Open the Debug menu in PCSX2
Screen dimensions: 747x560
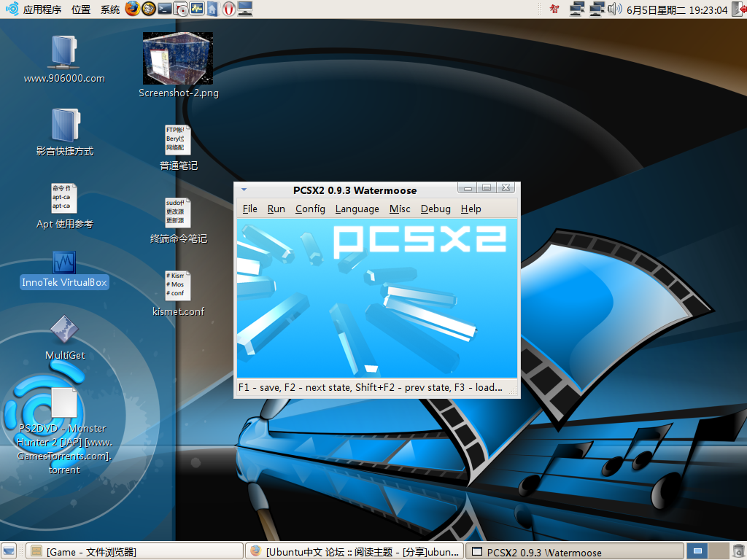(x=436, y=209)
